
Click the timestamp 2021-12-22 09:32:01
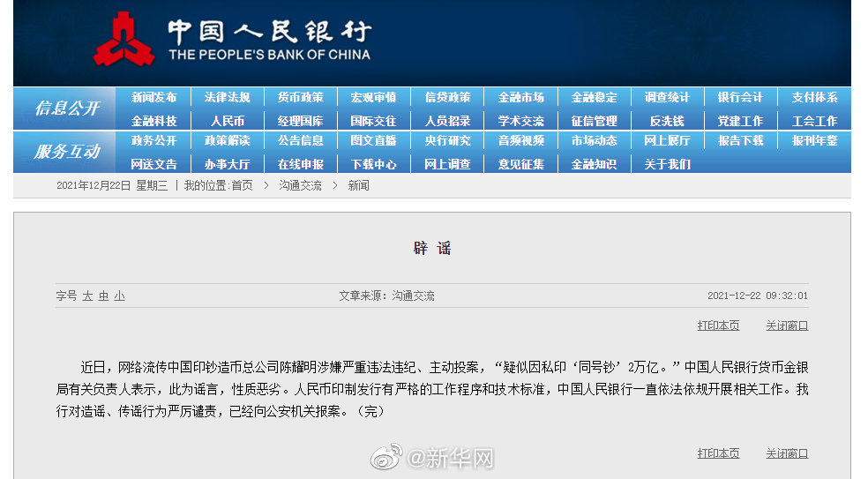757,296
